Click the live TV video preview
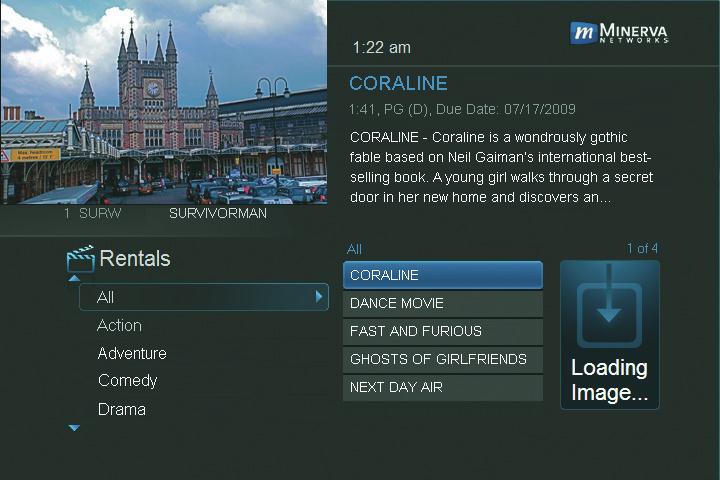This screenshot has height=480, width=720. click(164, 102)
